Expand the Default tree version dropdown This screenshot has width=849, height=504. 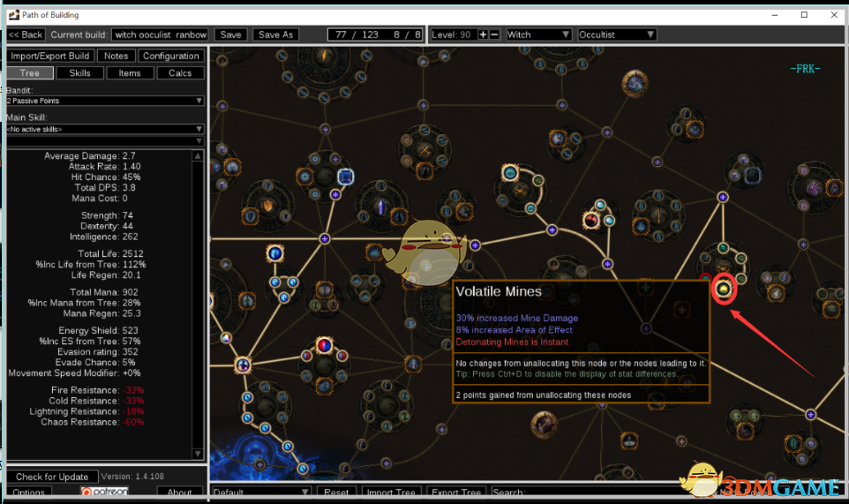pos(261,493)
